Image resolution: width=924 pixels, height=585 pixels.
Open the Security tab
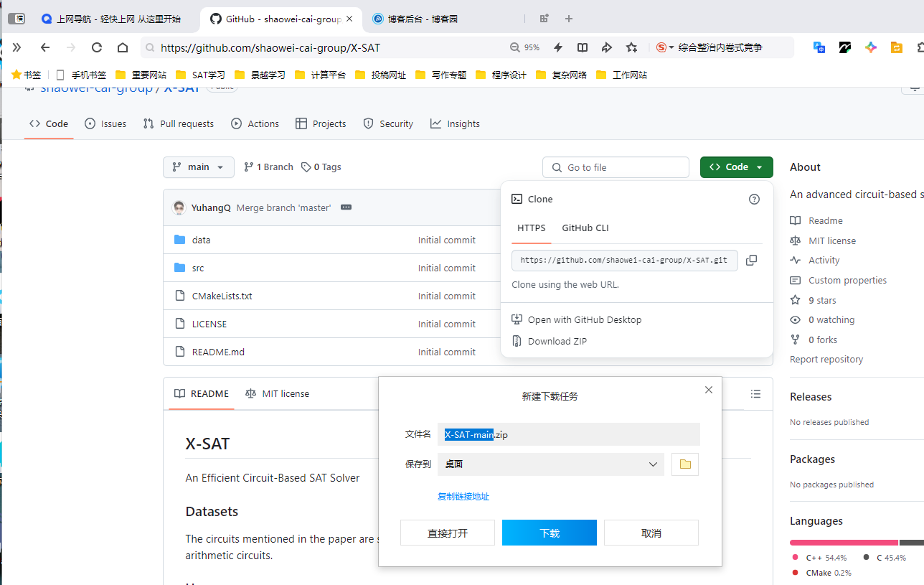(388, 123)
